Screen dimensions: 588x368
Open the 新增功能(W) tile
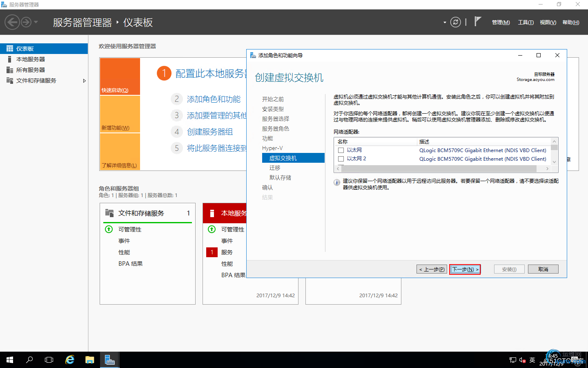click(x=120, y=114)
